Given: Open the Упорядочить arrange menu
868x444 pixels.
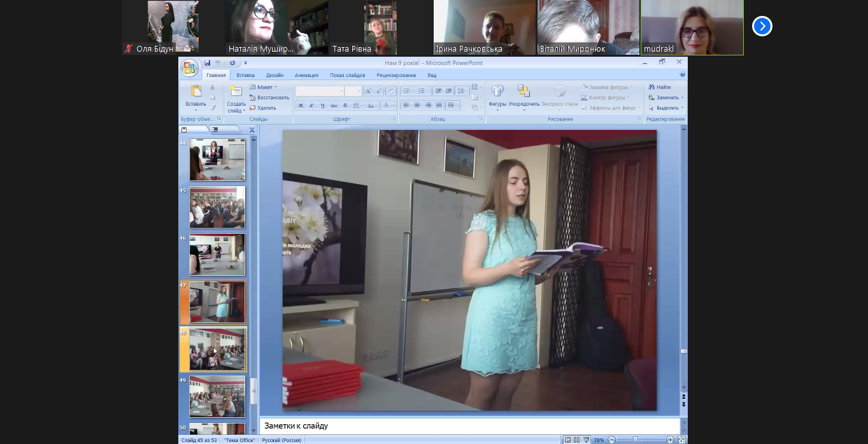Looking at the screenshot, I should 524,96.
